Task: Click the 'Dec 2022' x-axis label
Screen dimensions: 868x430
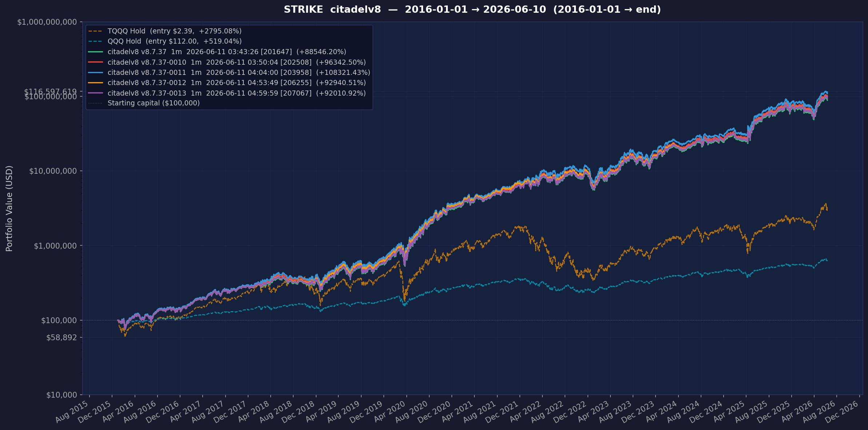Action: (x=570, y=411)
